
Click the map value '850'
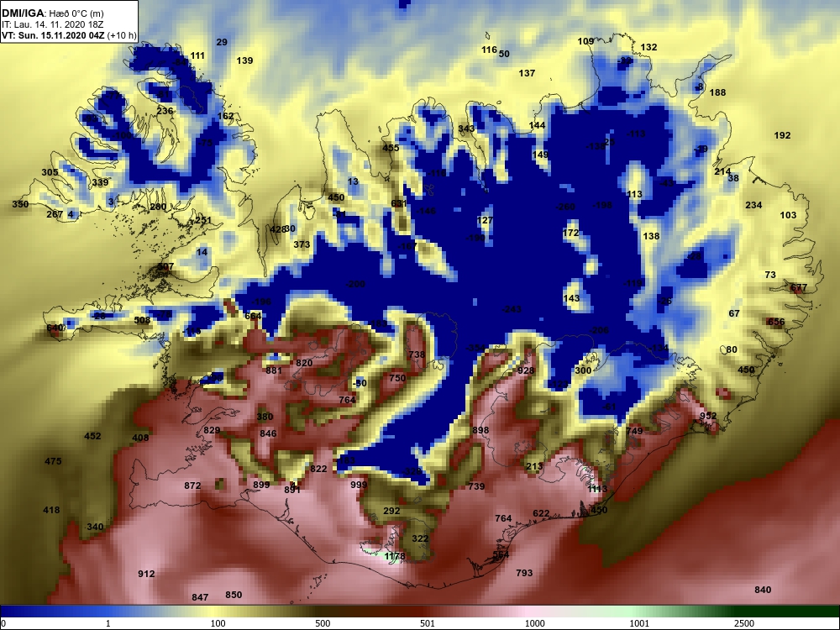tap(234, 595)
